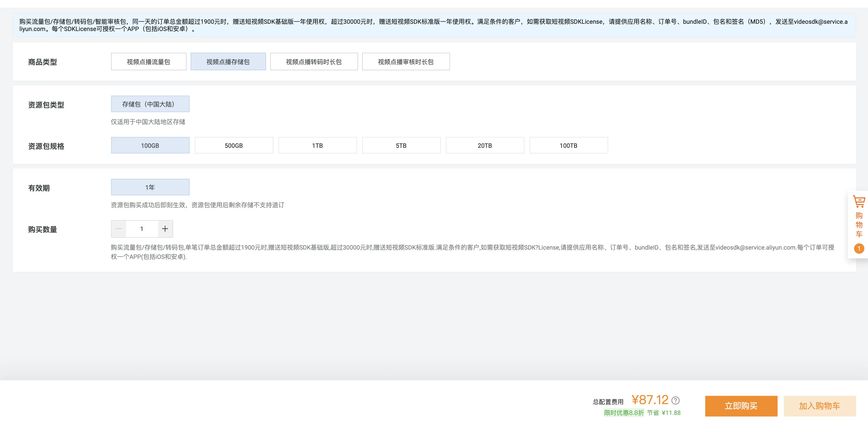The height and width of the screenshot is (432, 868).
Task: Choose the 1年 validity period
Action: pos(150,187)
